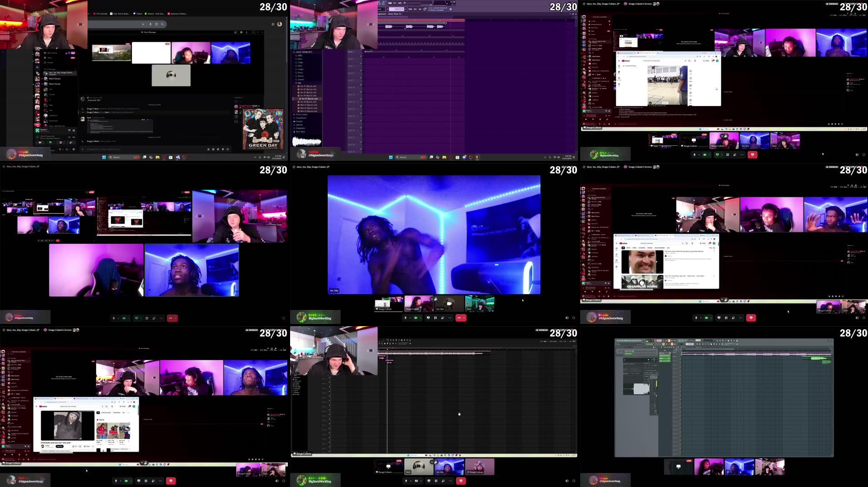Open the Activities icon in the Discord call bar
868x487 pixels.
435,318
